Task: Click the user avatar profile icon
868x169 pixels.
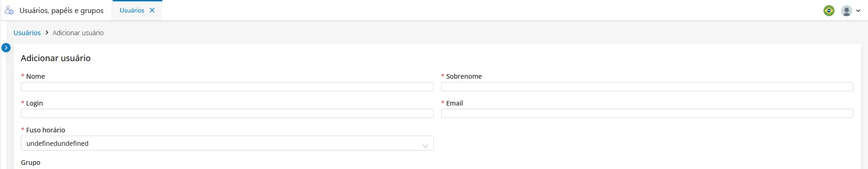Action: [847, 10]
